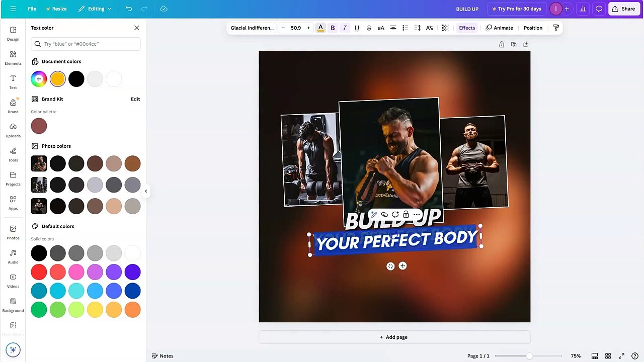Add collaborators with plus icon
This screenshot has width=644, height=362.
point(567,9)
